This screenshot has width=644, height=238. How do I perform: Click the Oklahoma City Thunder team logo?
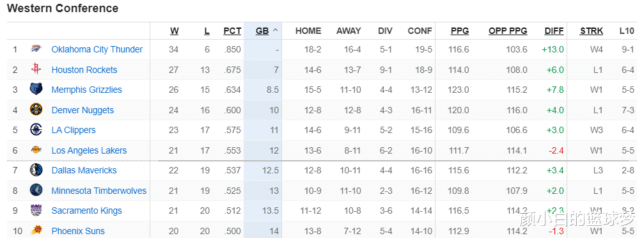pos(36,49)
